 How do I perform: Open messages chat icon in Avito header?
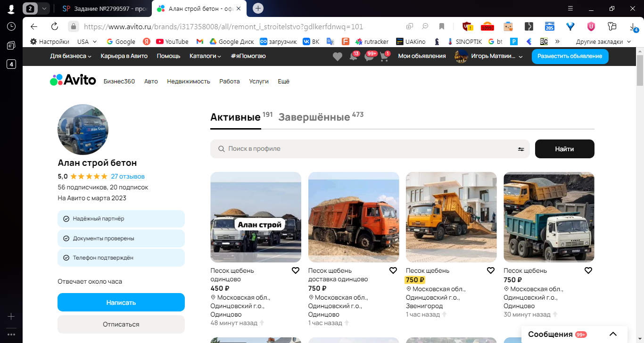[x=369, y=57]
